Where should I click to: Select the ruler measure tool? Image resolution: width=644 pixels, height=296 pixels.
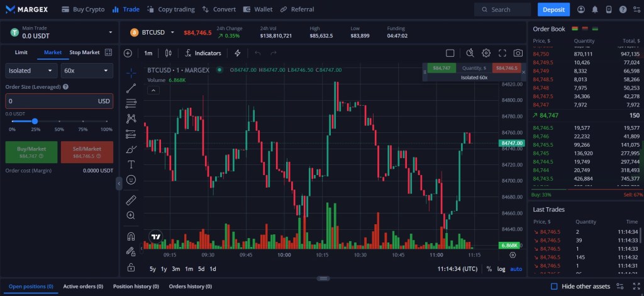(x=131, y=200)
